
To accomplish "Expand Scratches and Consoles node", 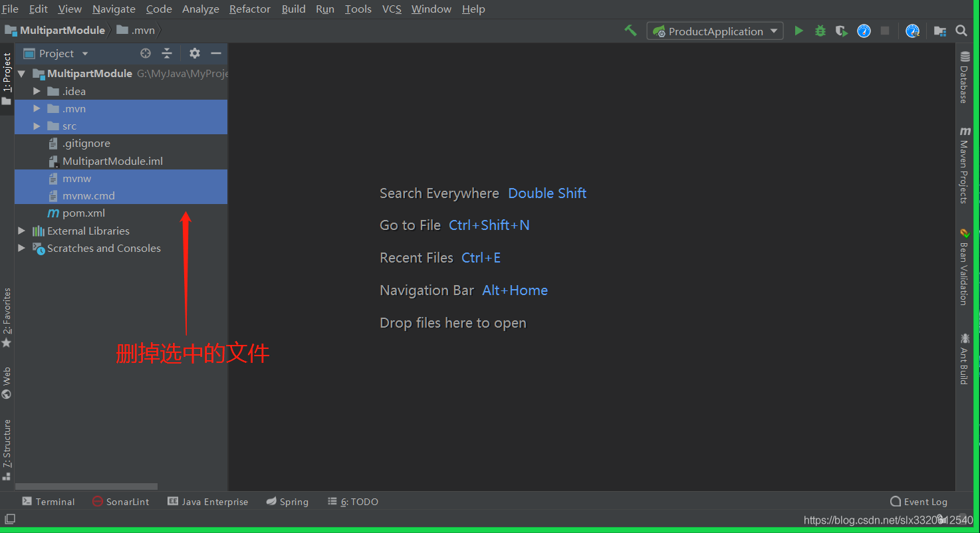I will (x=21, y=248).
